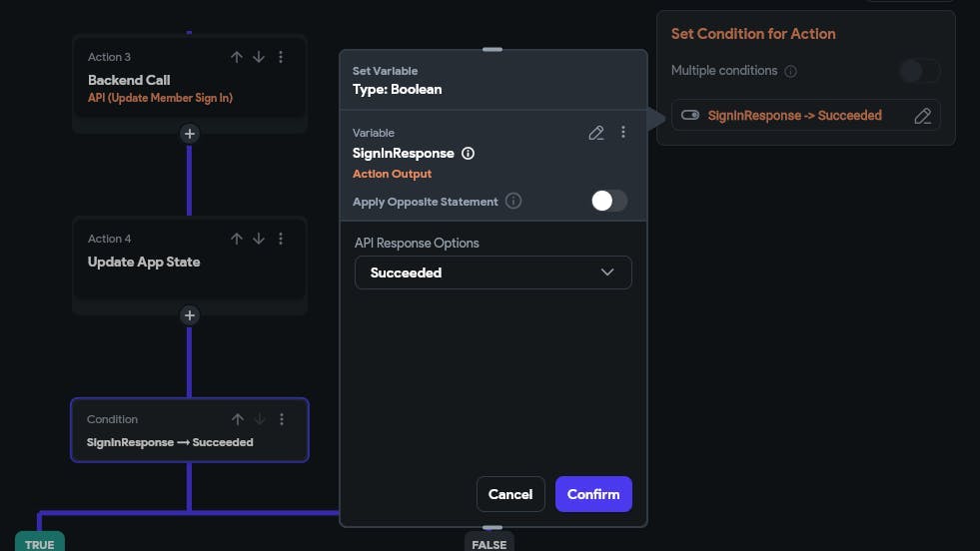Move Action 3 down with arrow icon

click(259, 57)
